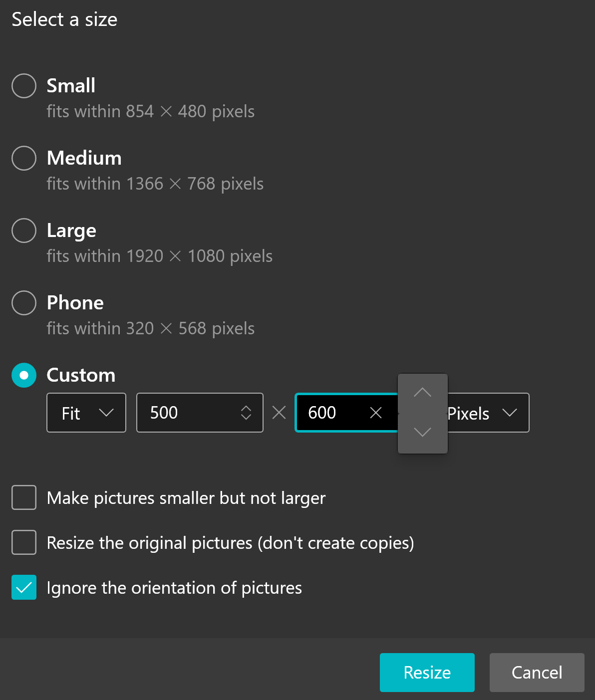Click the chevron on the Fit dropdown

107,413
